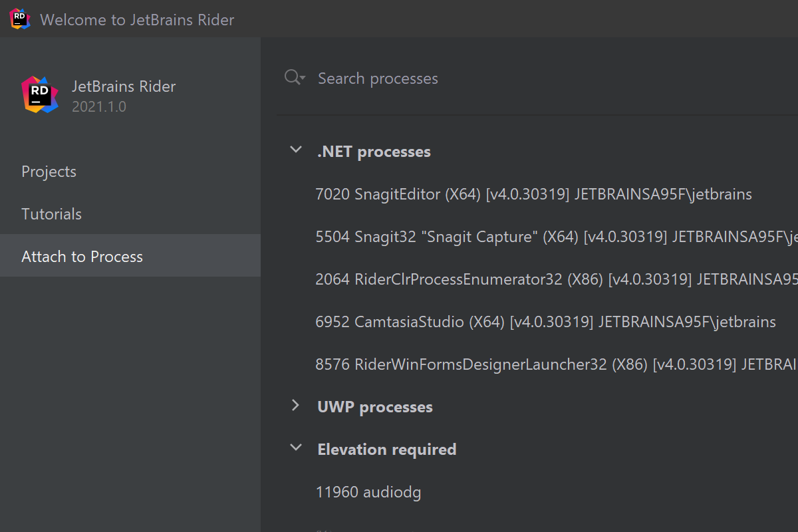Click the JetBrains Rider logo in sidebar
798x532 pixels.
(x=39, y=95)
